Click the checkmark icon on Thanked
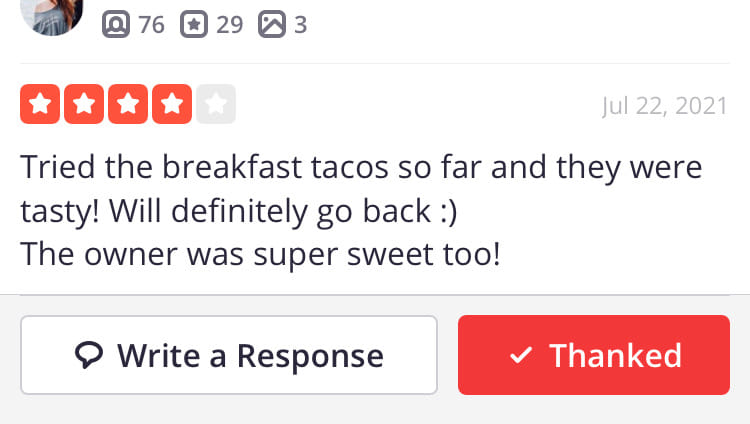The image size is (750, 424). pyautogui.click(x=521, y=356)
